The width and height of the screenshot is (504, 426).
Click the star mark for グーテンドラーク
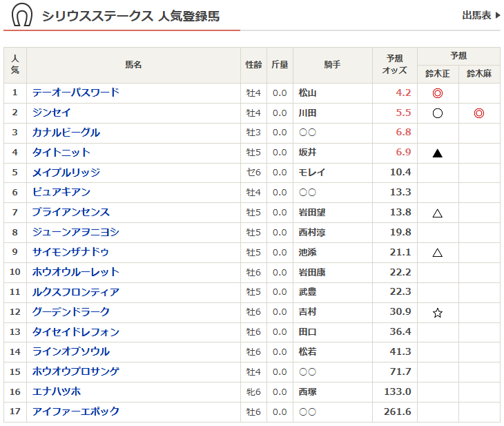pyautogui.click(x=437, y=313)
